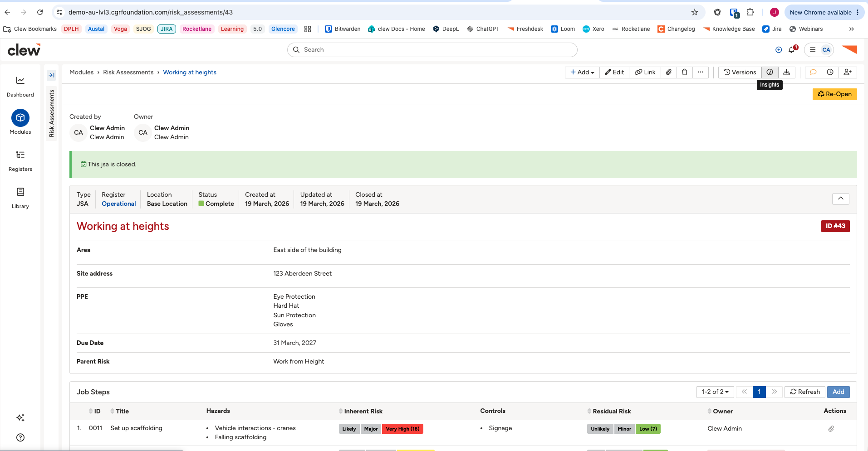The width and height of the screenshot is (868, 451).
Task: Refresh the Job Steps list
Action: coord(805,392)
